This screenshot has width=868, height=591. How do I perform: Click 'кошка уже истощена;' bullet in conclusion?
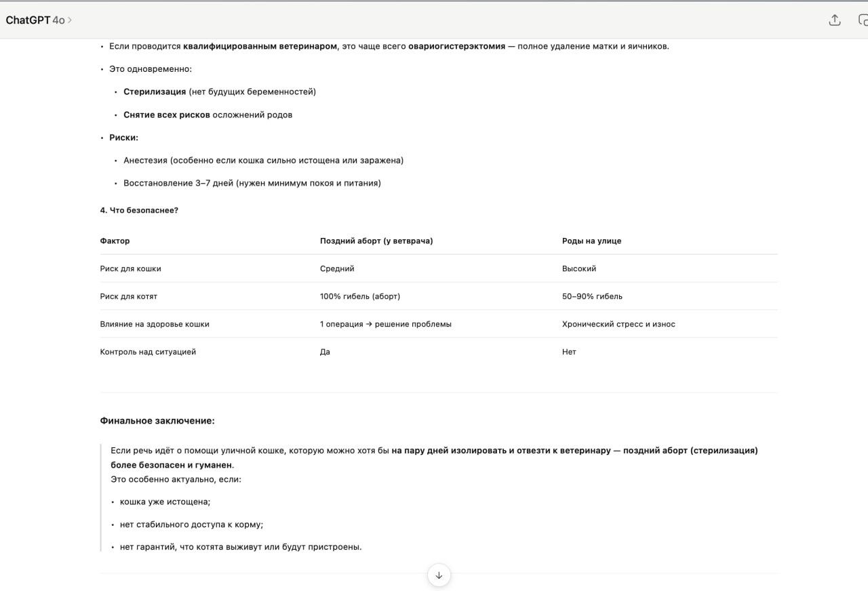pyautogui.click(x=165, y=502)
